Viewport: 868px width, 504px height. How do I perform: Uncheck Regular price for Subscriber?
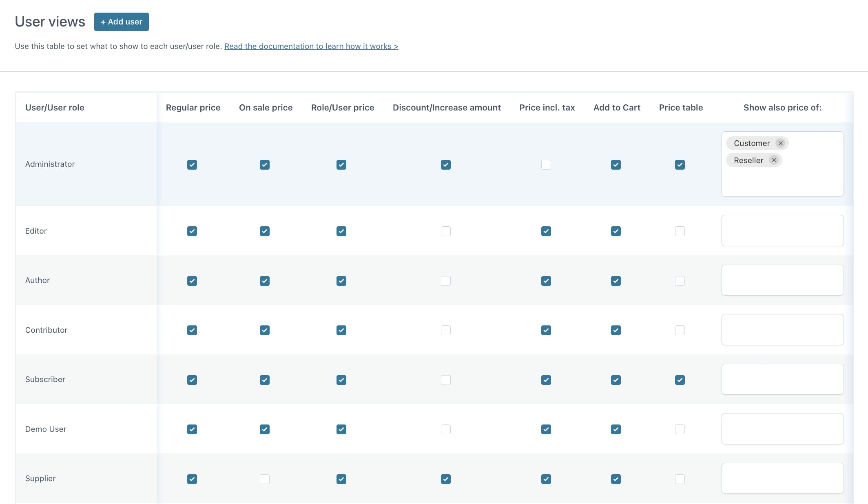point(192,380)
